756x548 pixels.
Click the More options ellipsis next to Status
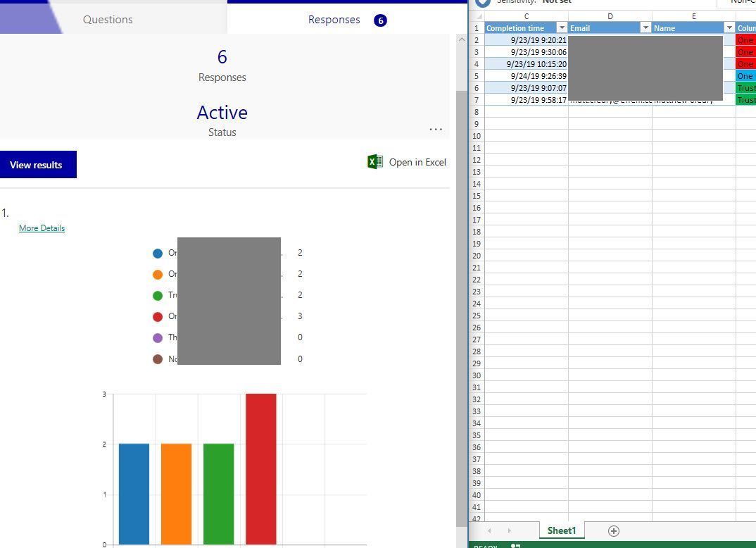click(436, 129)
